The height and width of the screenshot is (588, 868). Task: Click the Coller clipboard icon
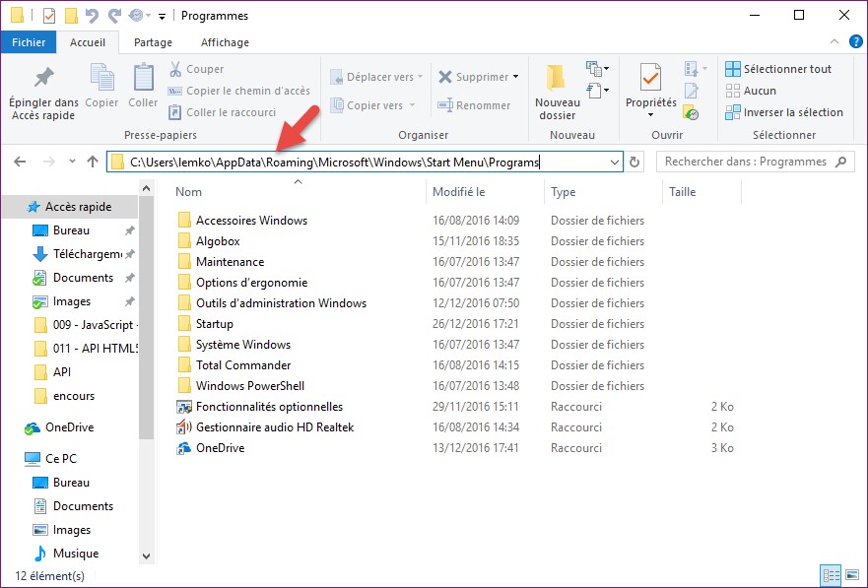143,78
